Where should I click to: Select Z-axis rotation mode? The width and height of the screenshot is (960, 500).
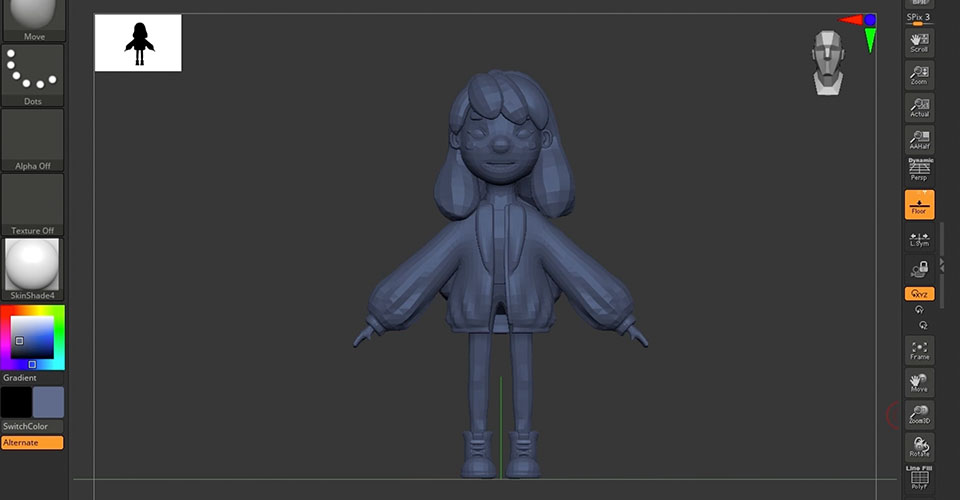point(923,325)
